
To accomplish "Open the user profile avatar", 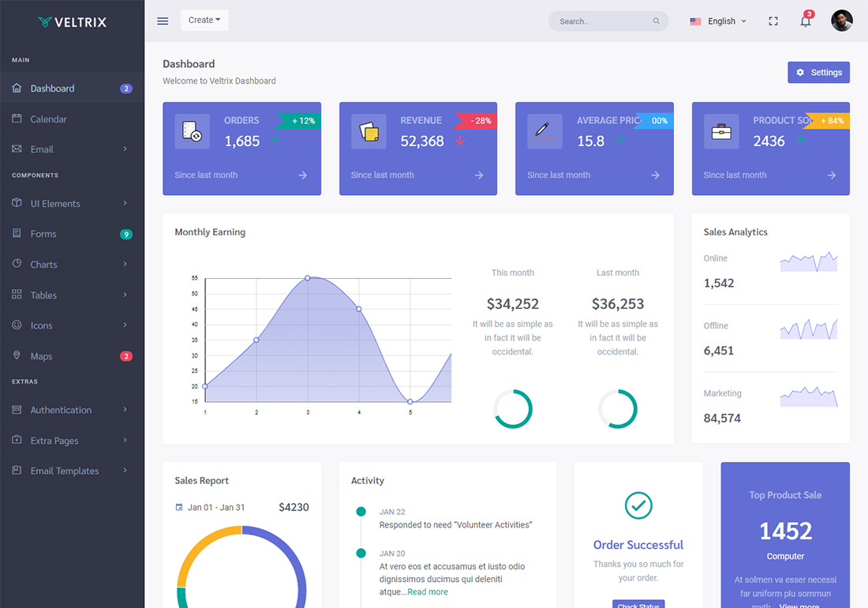I will pos(841,21).
